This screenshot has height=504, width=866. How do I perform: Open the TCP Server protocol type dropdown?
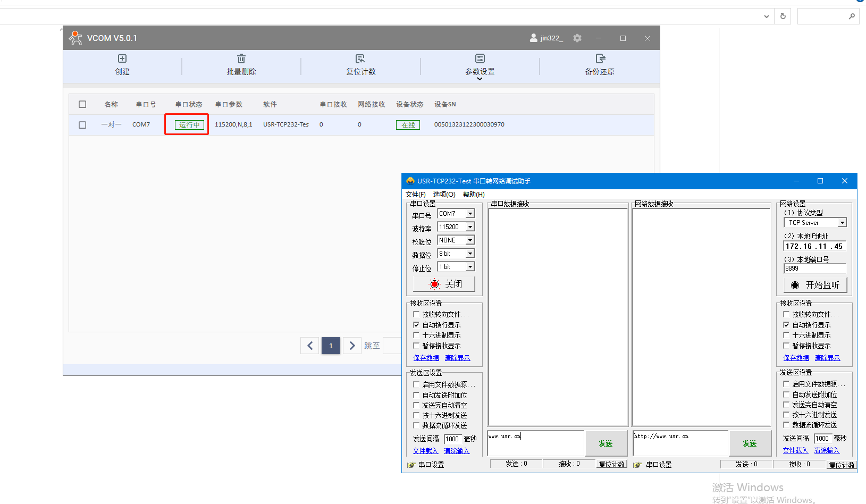point(842,223)
